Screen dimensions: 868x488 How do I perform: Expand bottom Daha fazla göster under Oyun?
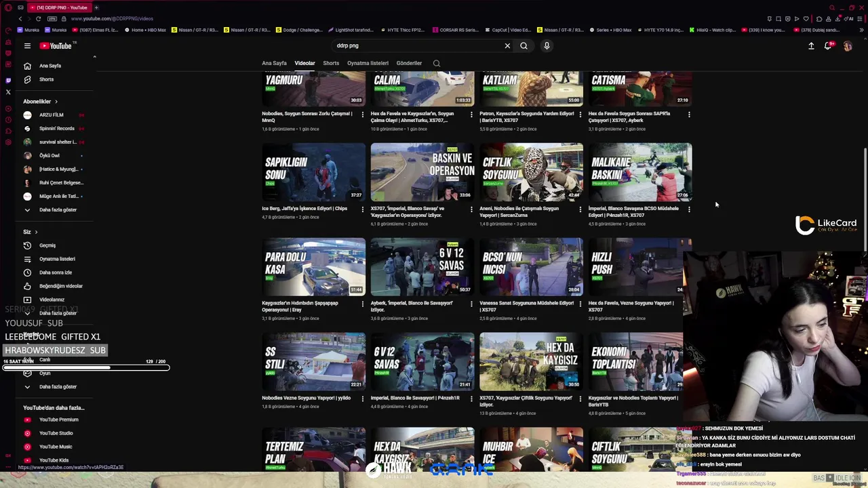click(x=58, y=386)
